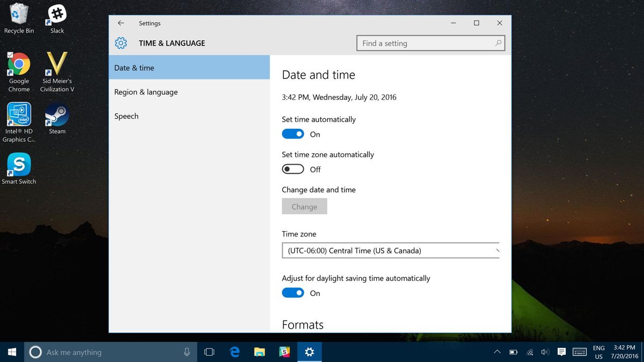Image resolution: width=644 pixels, height=362 pixels.
Task: Expand the hidden icons in system tray
Action: pos(497,352)
